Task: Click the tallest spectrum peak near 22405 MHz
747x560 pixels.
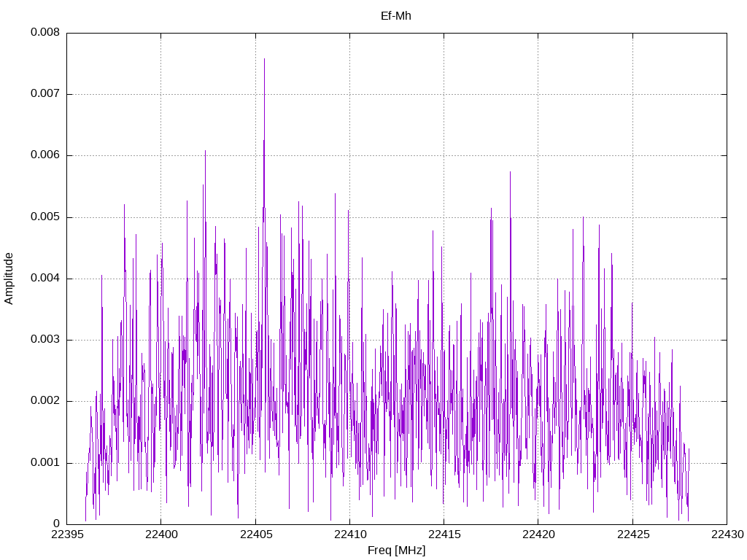Action: 264,59
